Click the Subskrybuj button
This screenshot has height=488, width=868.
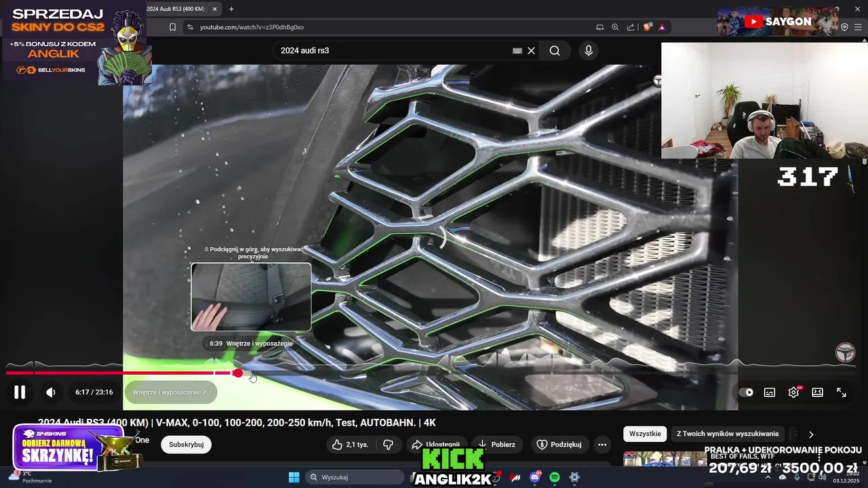pos(186,445)
